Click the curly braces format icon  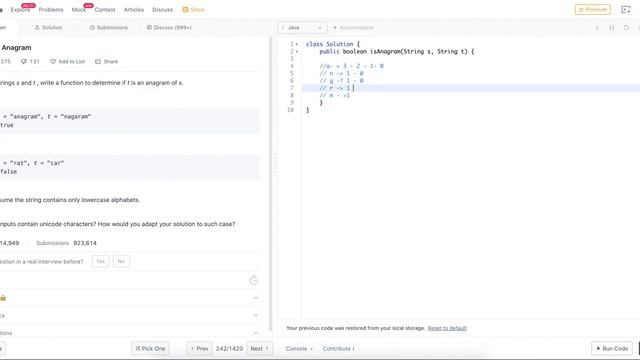tap(611, 28)
